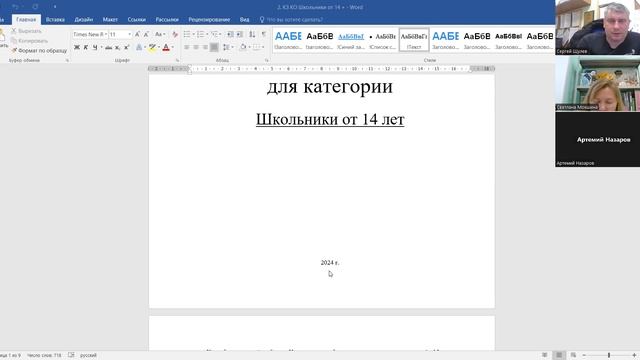The image size is (640, 360).
Task: Align paragraph text to the left
Action: 187,48
